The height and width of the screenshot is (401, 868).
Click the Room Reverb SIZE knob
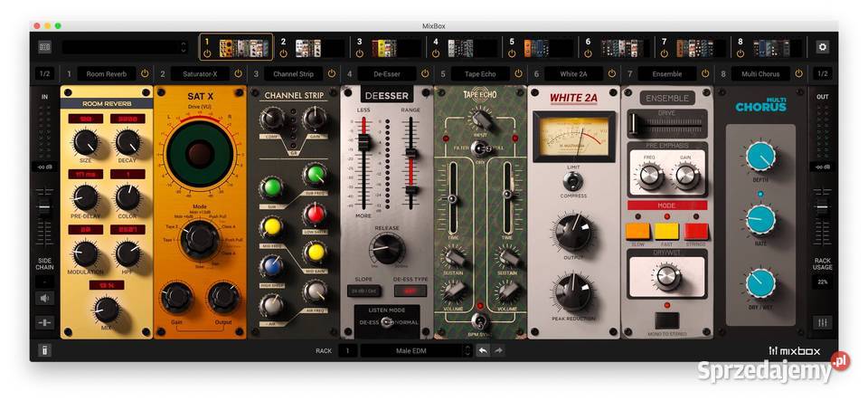pyautogui.click(x=86, y=143)
